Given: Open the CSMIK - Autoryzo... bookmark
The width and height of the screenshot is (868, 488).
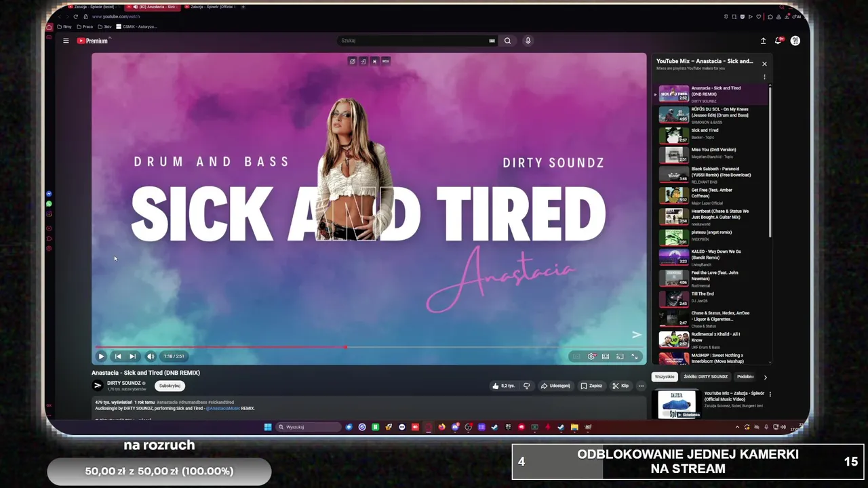Looking at the screenshot, I should click(137, 26).
